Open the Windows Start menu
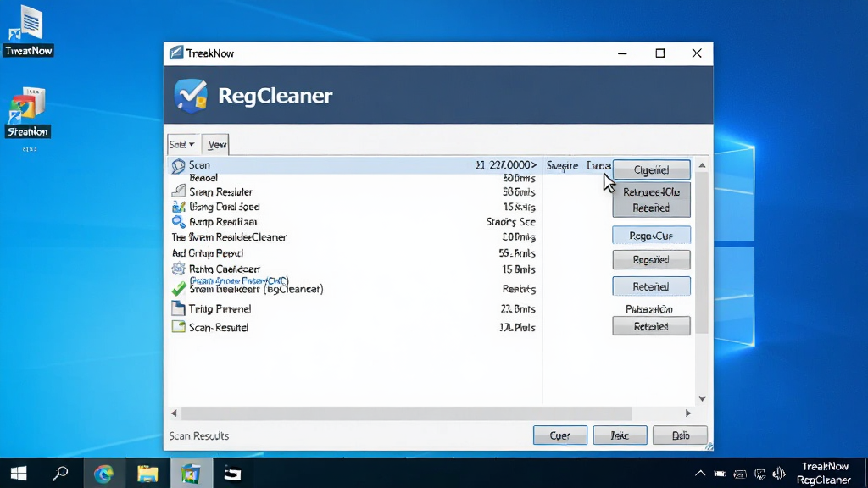This screenshot has width=868, height=488. 19,474
